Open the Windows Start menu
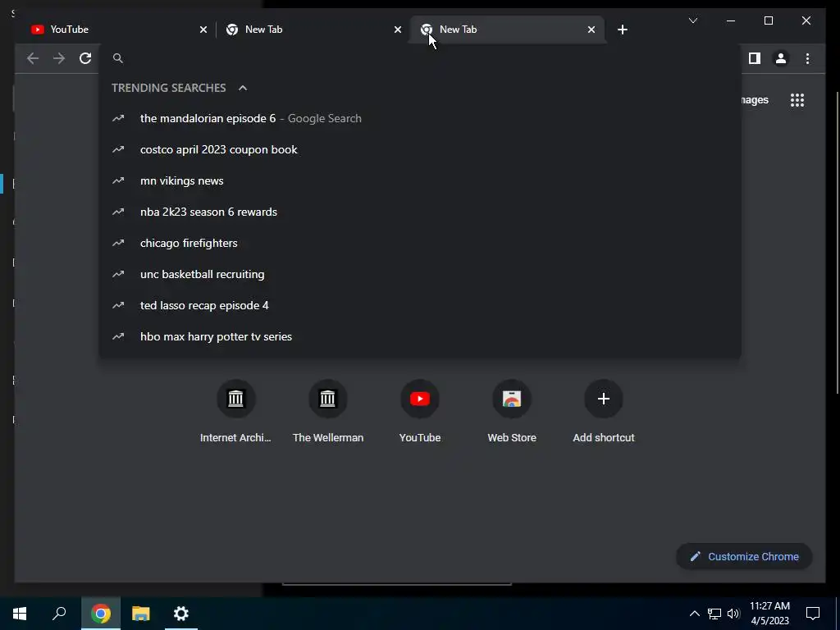Image resolution: width=840 pixels, height=630 pixels. 20,614
